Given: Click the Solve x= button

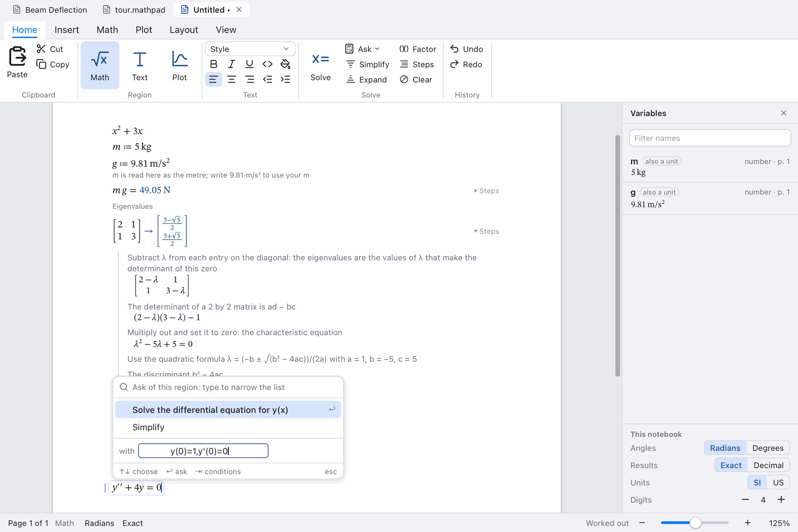Looking at the screenshot, I should pos(321,65).
